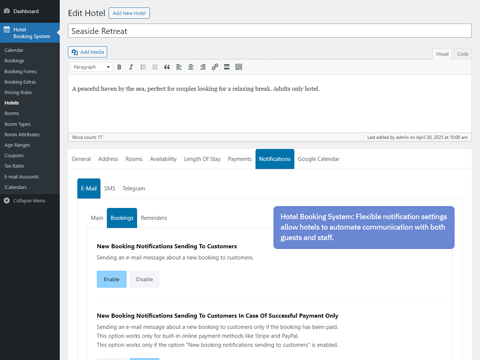Click into the hotel description text area
The height and width of the screenshot is (360, 480).
click(x=270, y=104)
